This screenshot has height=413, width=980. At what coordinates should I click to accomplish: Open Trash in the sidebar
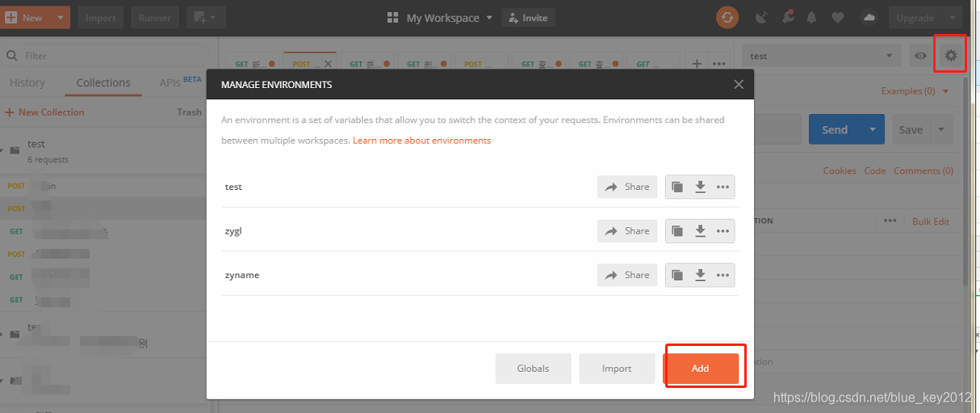[189, 112]
